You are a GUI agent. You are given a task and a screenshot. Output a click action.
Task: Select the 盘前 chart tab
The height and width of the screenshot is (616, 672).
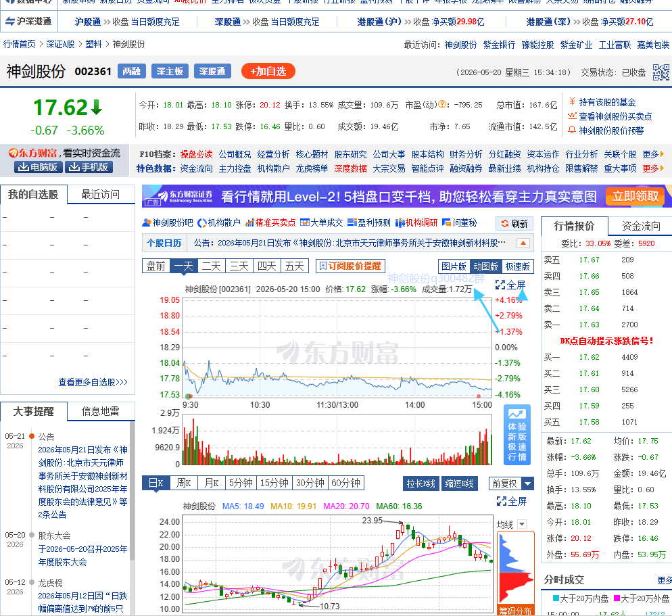156,266
